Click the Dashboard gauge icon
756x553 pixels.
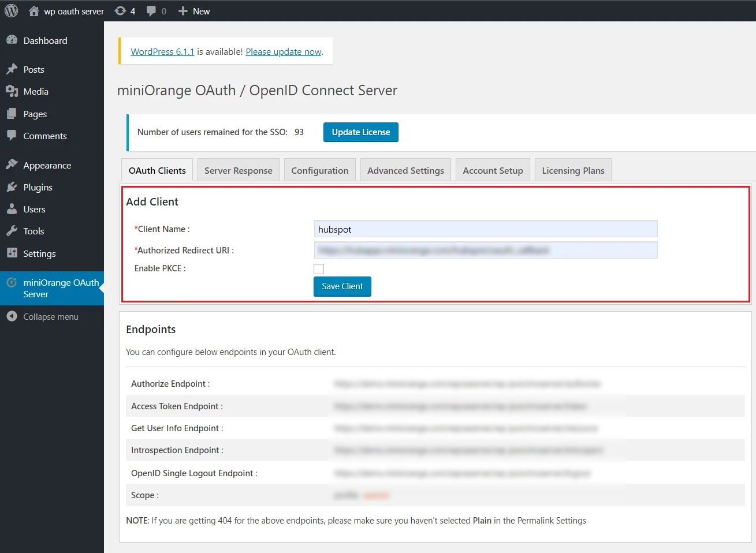pyautogui.click(x=12, y=40)
